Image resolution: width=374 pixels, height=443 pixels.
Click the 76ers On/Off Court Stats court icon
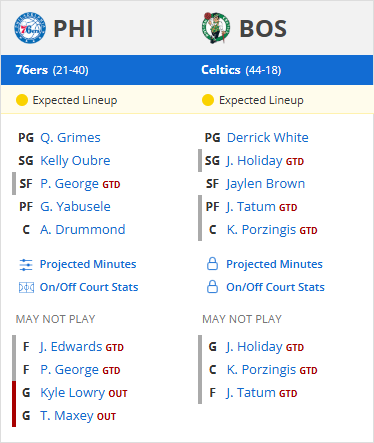26,287
